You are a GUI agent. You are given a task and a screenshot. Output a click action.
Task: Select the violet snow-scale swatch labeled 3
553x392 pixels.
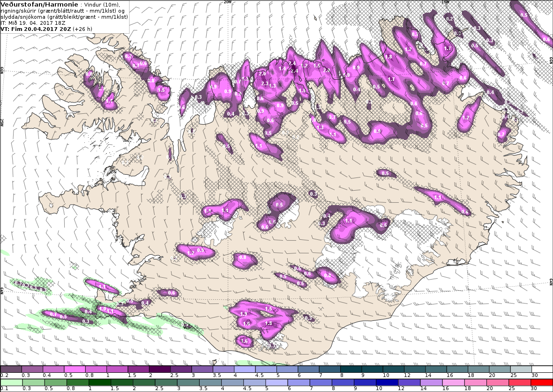tap(202, 370)
